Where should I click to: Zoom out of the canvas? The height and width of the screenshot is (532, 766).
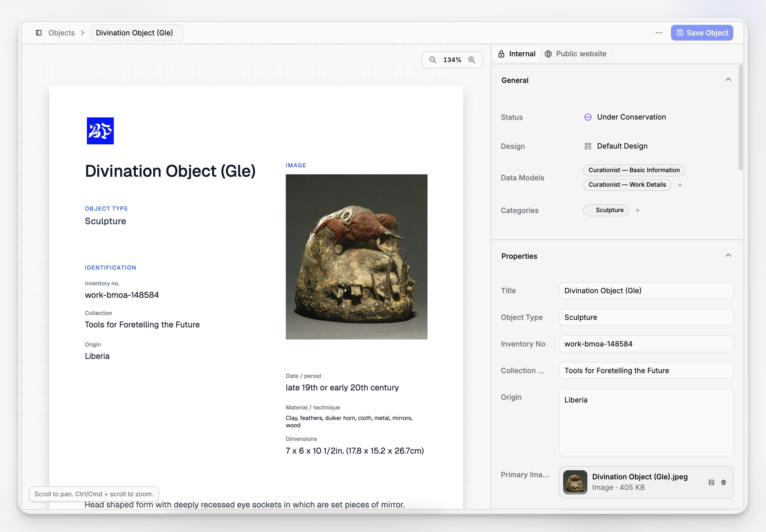pyautogui.click(x=433, y=60)
